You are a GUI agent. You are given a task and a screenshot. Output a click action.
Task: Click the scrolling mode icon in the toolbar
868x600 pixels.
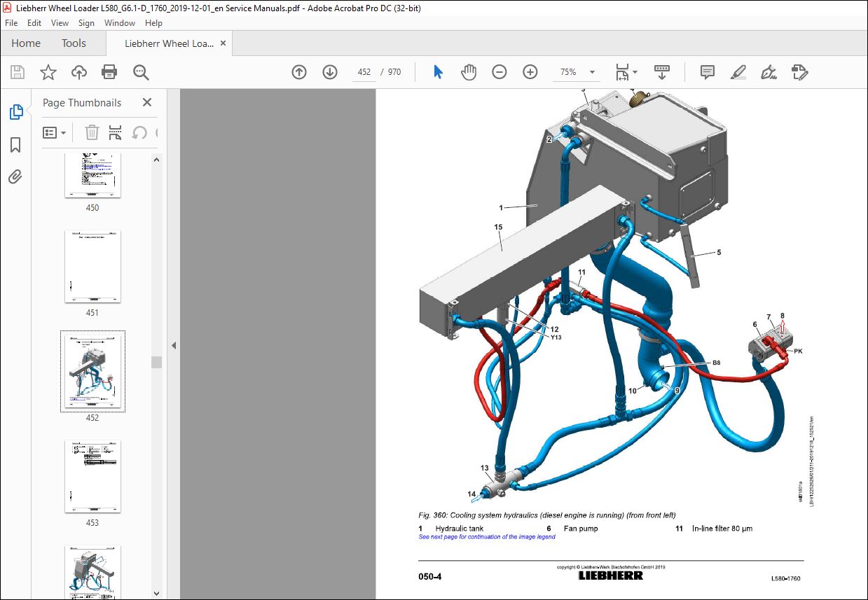662,72
